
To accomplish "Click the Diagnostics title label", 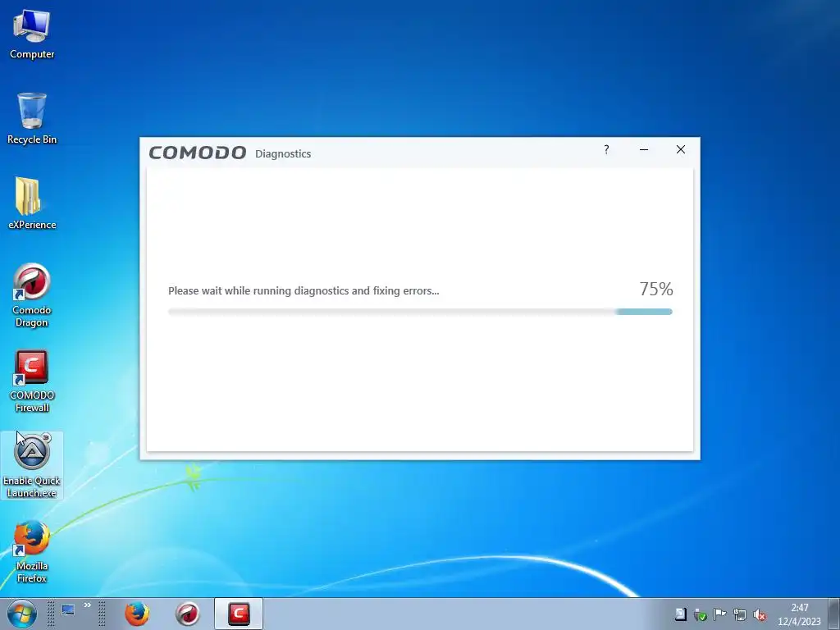I will tap(283, 153).
